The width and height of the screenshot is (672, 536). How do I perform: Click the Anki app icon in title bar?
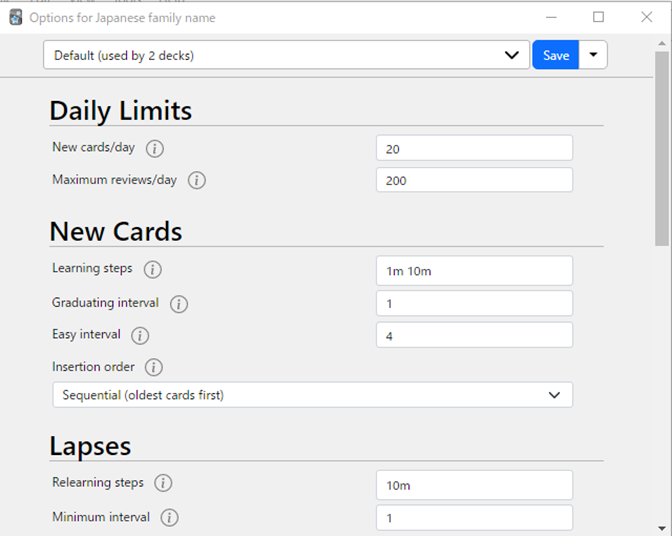[x=16, y=18]
